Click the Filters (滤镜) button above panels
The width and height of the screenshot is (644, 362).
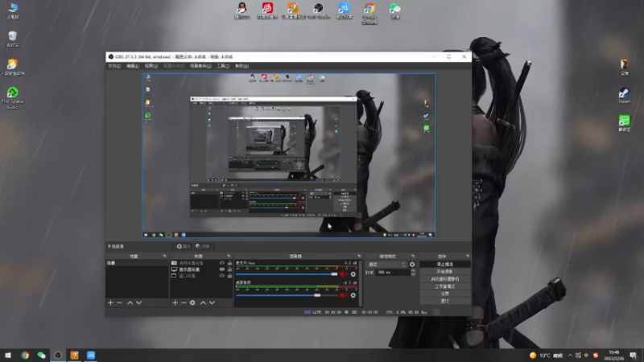tap(203, 246)
